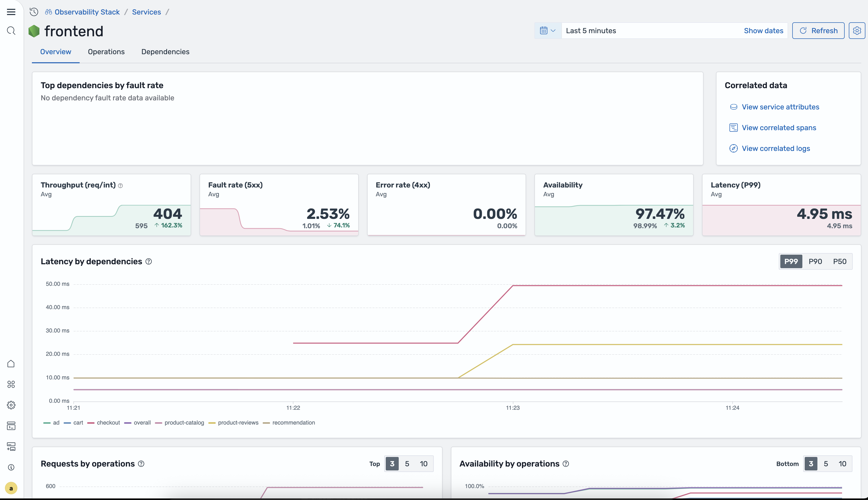Open Stack Management gear in the sidebar
The height and width of the screenshot is (500, 868).
click(11, 405)
